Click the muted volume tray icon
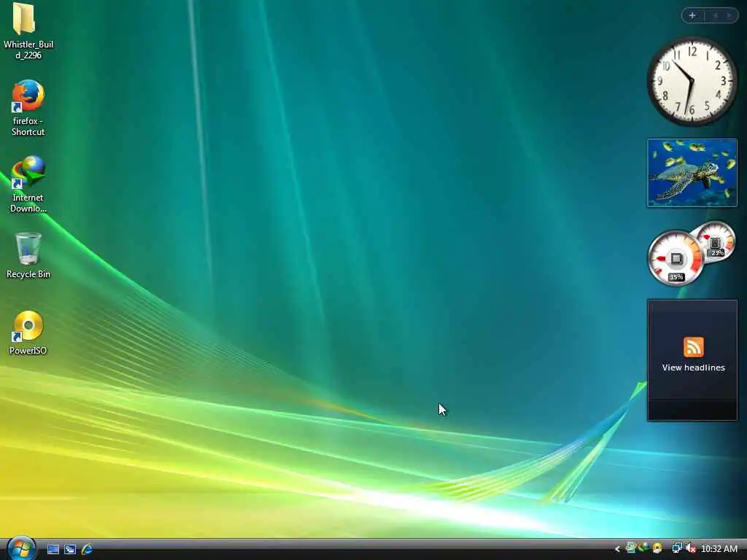Image resolution: width=747 pixels, height=560 pixels. click(691, 548)
